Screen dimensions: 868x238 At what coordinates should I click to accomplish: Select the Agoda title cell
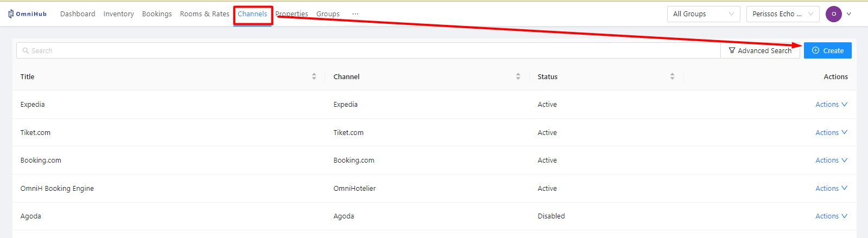pyautogui.click(x=31, y=216)
